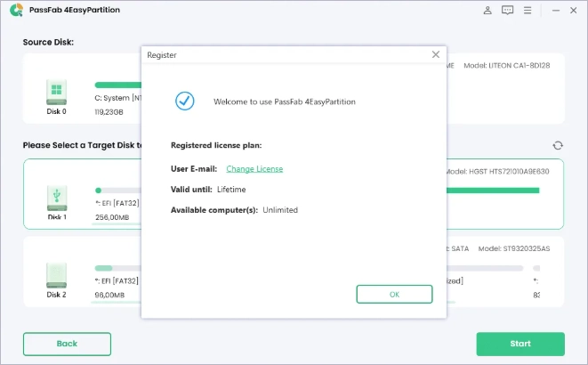The image size is (588, 365).
Task: Confirm the Register dialog with OK
Action: pos(394,294)
